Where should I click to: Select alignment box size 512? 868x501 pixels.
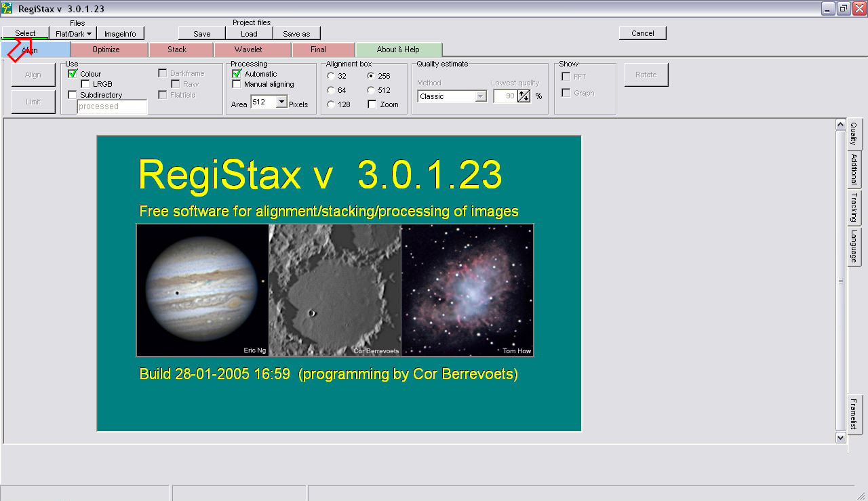(x=371, y=90)
